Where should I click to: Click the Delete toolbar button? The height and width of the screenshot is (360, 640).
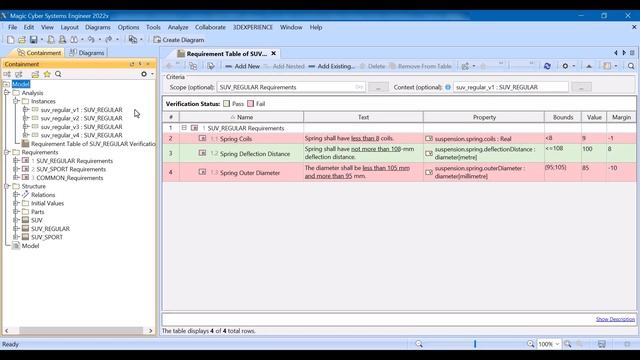tap(372, 66)
